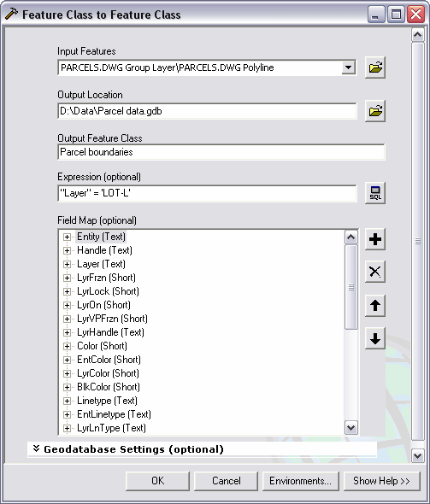Select EntColor (Short) in Field Map

[109, 360]
